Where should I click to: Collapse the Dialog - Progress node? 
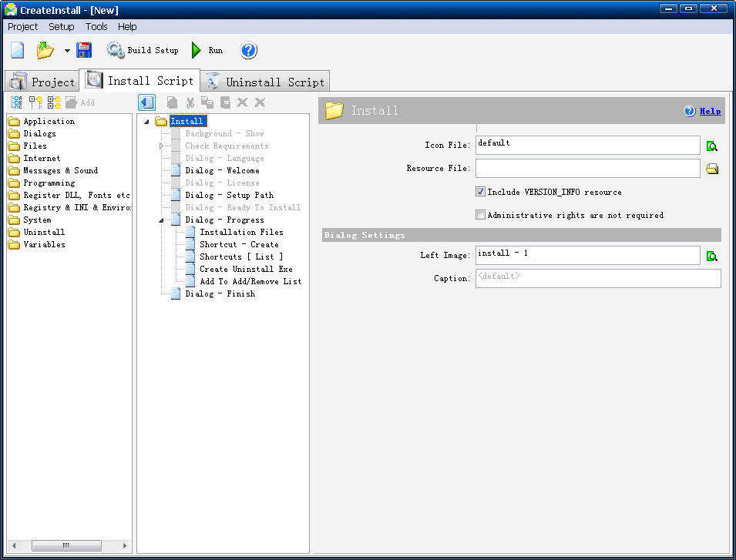(x=161, y=220)
